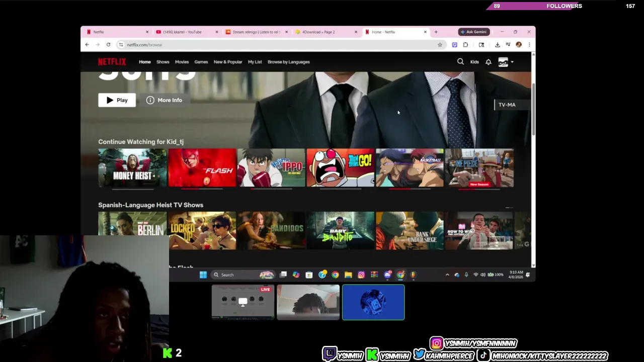Click the Netflix logo

pos(112,62)
